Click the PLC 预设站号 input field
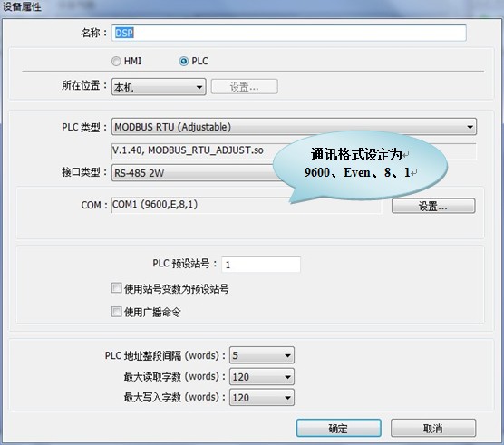Viewport: 504px width, 445px height. pos(261,265)
